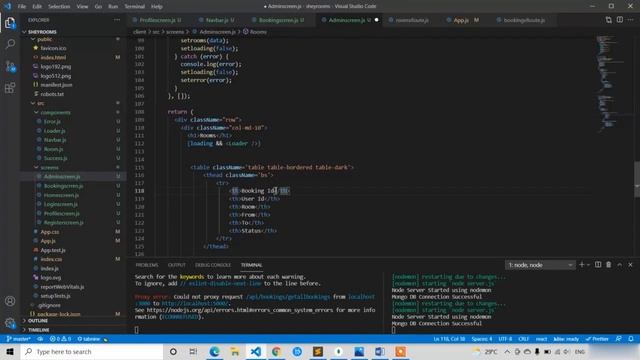640x360 pixels.
Task: Click the line and column status item
Action: (x=449, y=339)
